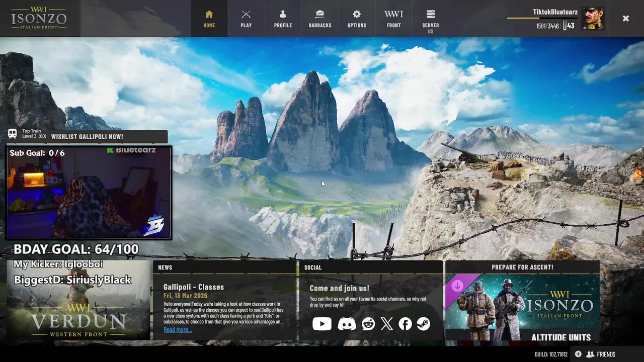
Task: Open the Reddit social channel
Action: [368, 324]
